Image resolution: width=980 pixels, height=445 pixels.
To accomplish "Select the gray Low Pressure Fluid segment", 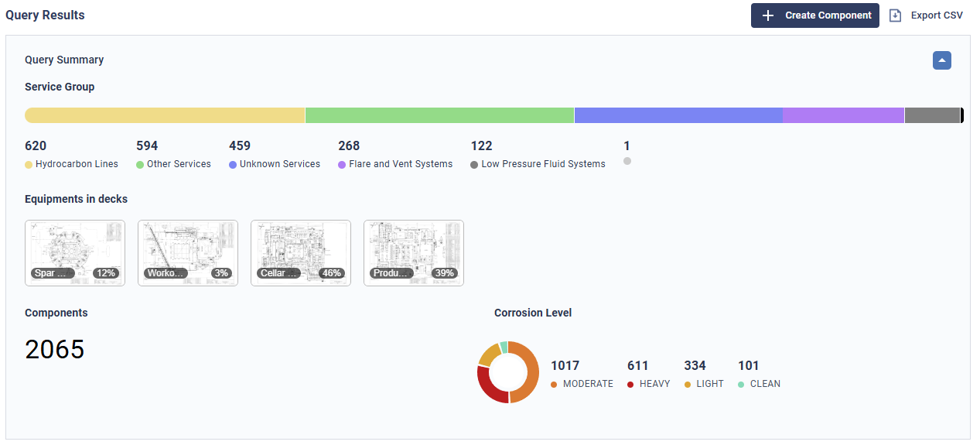I will click(932, 115).
